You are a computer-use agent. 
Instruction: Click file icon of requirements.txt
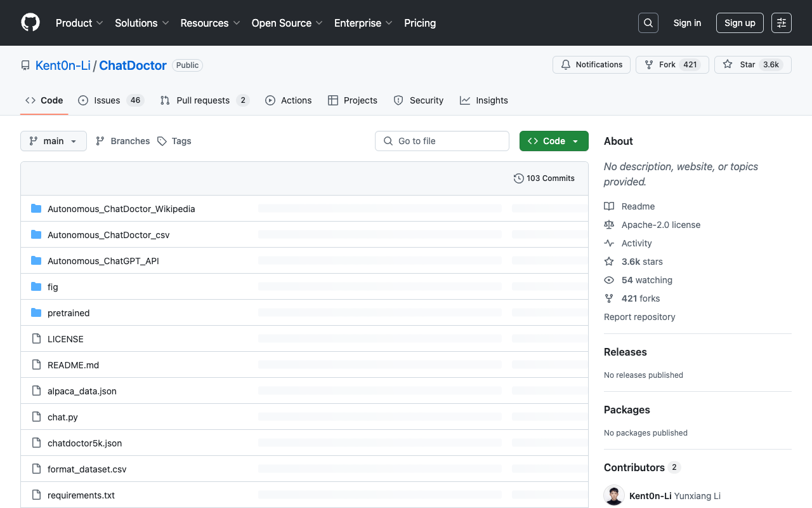[36, 495]
